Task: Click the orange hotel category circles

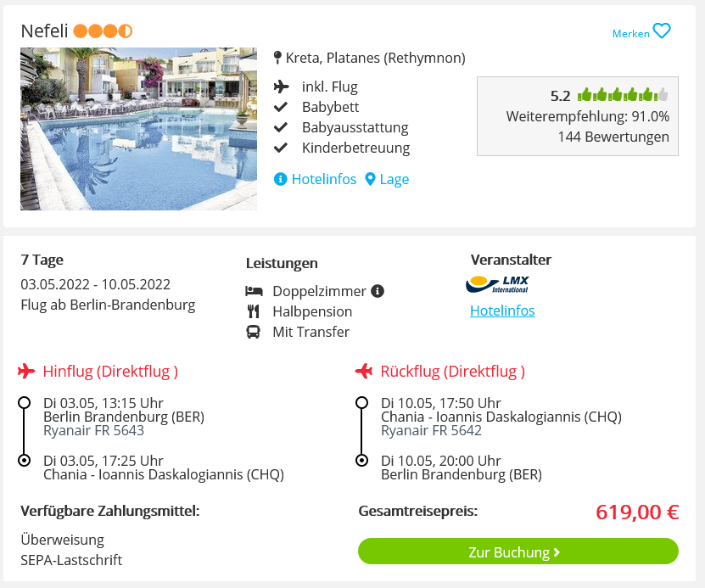Action: coord(103,31)
